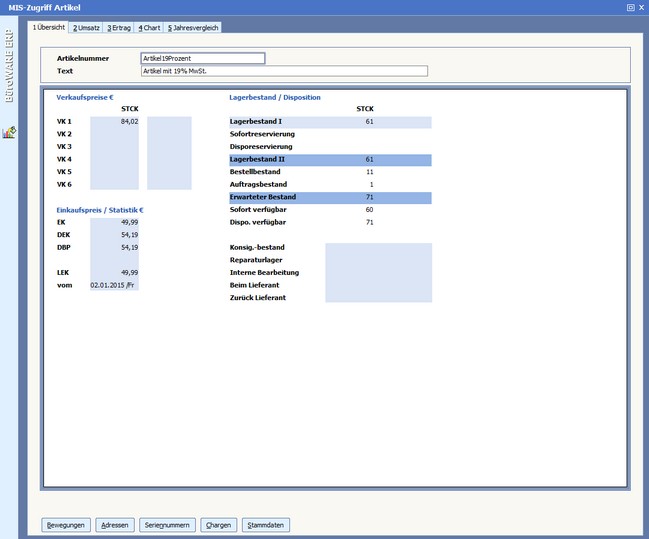Click the Artikelnummer input field

click(x=202, y=58)
